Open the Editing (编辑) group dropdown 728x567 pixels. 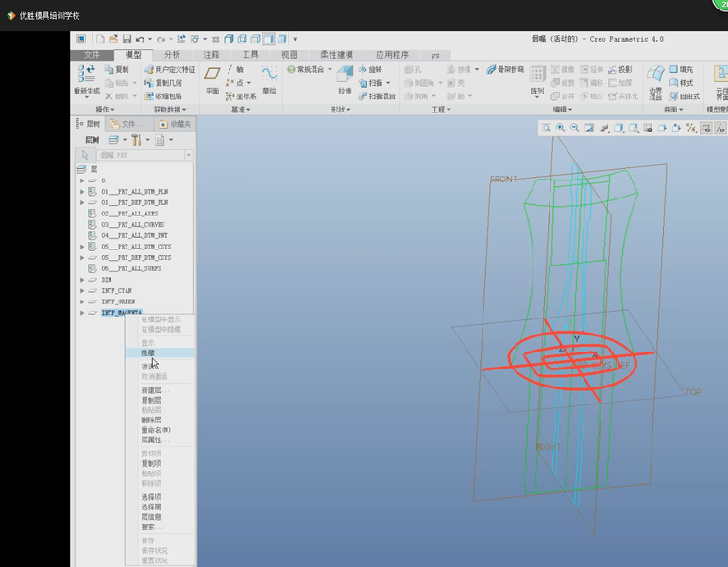pos(562,110)
